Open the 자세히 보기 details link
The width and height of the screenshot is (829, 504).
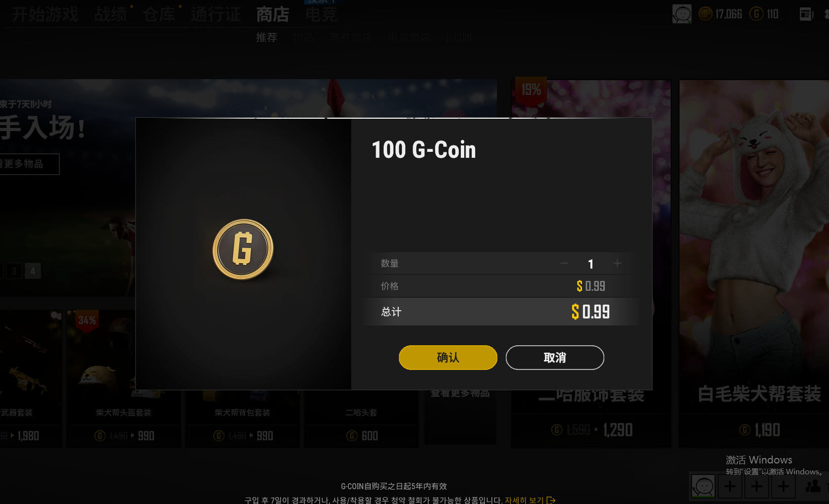[x=530, y=500]
